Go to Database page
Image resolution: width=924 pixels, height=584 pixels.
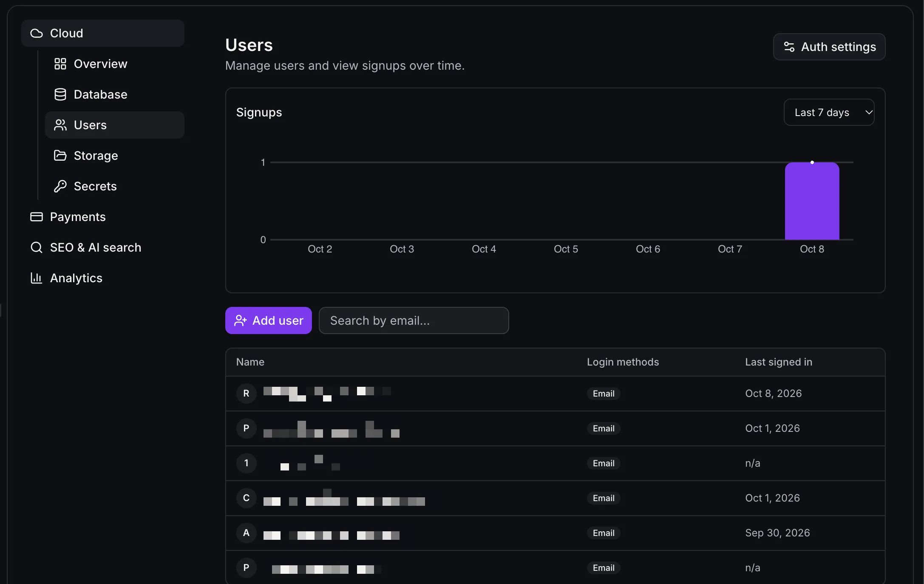tap(115, 94)
